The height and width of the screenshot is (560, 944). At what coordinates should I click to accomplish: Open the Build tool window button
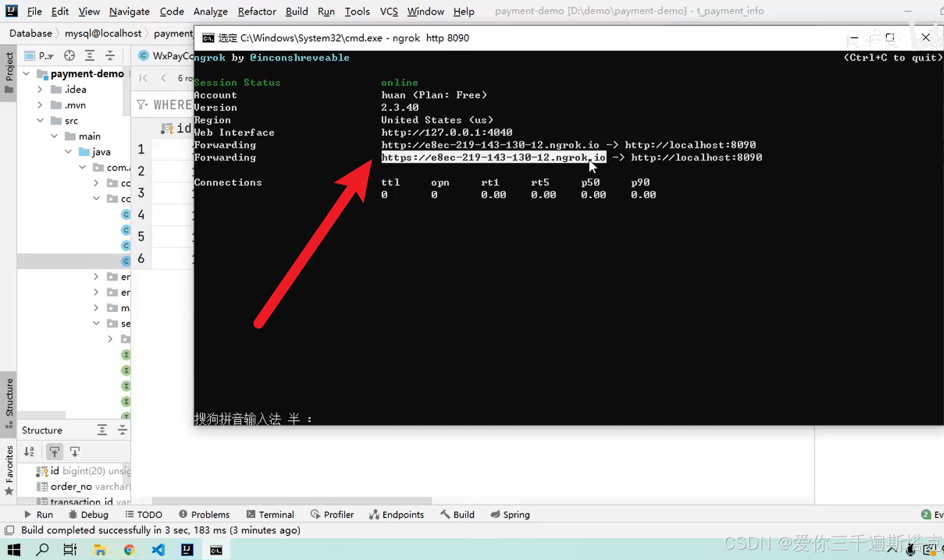coord(457,515)
